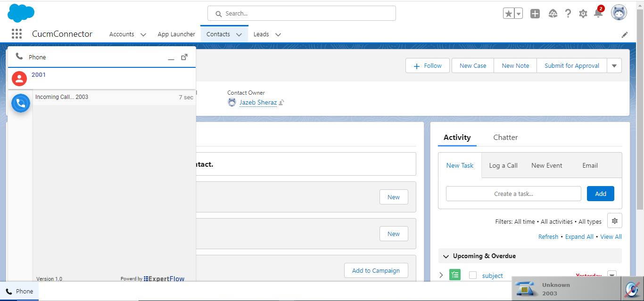Viewport: 644px width, 301px height.
Task: Open the Setup gear icon
Action: [x=583, y=14]
